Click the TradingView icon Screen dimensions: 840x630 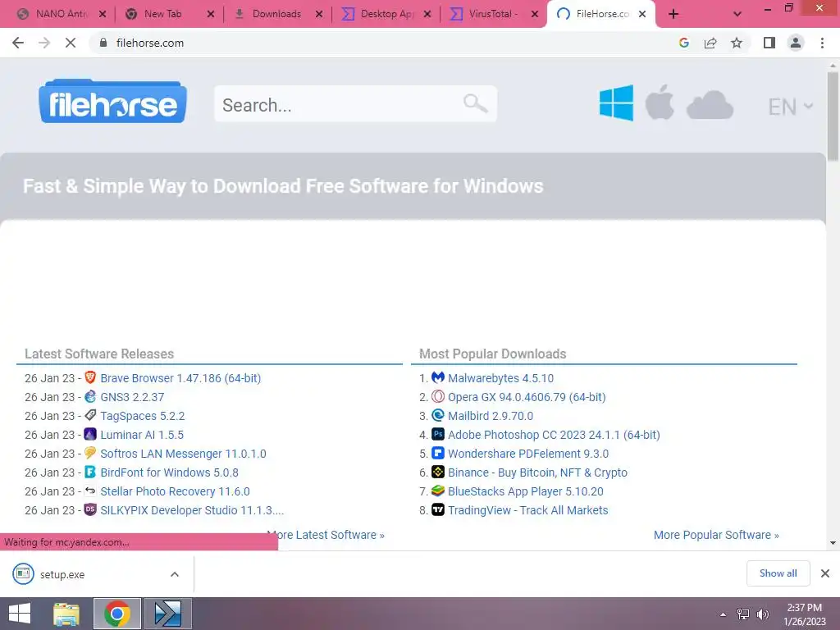pos(438,509)
